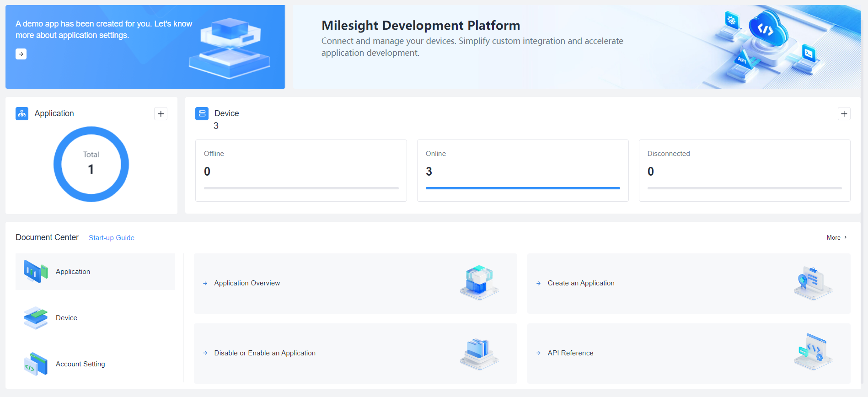Click the Offline devices progress bar
This screenshot has height=397, width=868.
coord(301,188)
